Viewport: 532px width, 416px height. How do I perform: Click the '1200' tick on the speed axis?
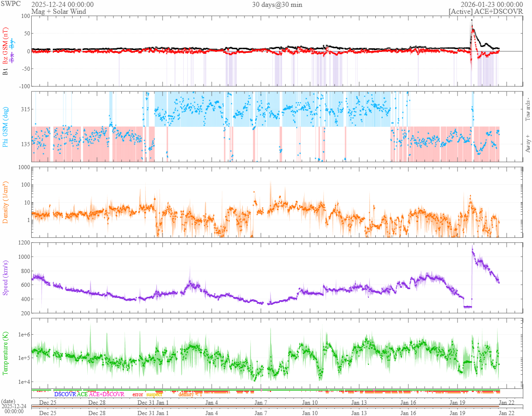(24, 243)
